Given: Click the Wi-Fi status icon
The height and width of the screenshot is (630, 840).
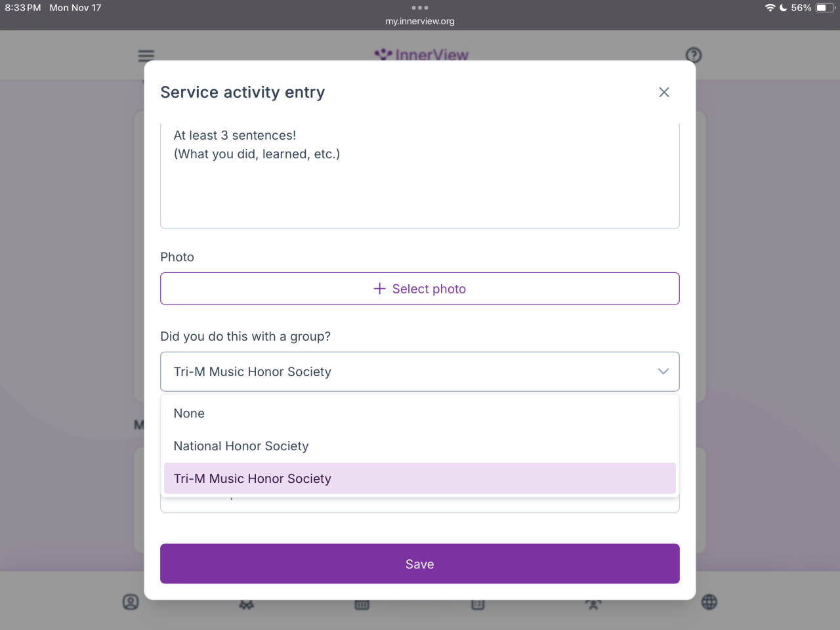Looking at the screenshot, I should (x=770, y=8).
